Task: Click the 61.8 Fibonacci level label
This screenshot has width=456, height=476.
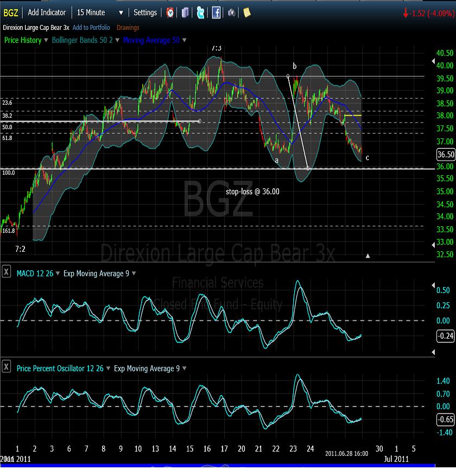Action: point(7,138)
